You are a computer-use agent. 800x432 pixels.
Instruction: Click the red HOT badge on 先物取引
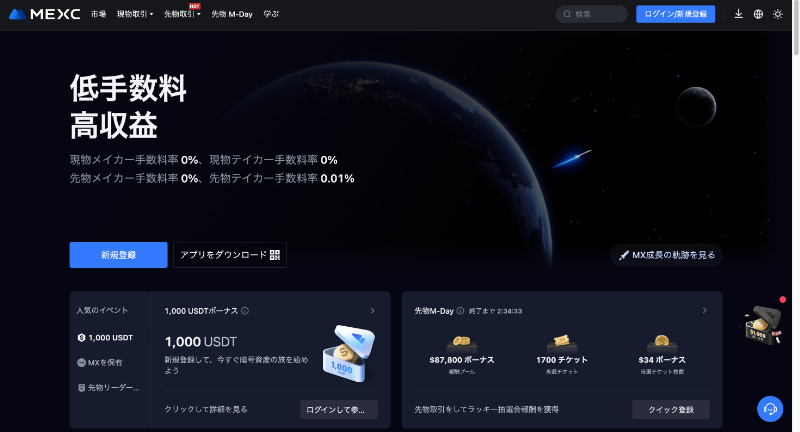(x=194, y=6)
